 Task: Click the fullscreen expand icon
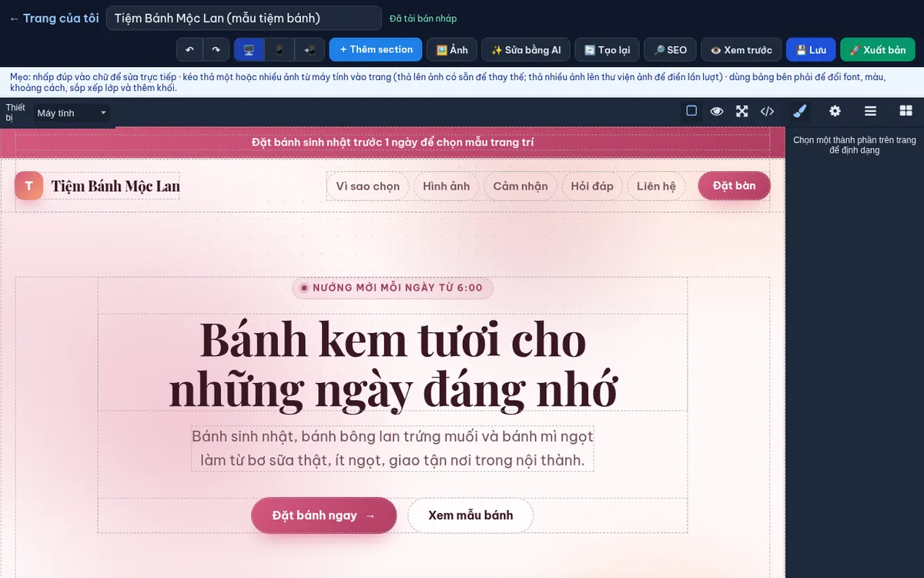742,111
